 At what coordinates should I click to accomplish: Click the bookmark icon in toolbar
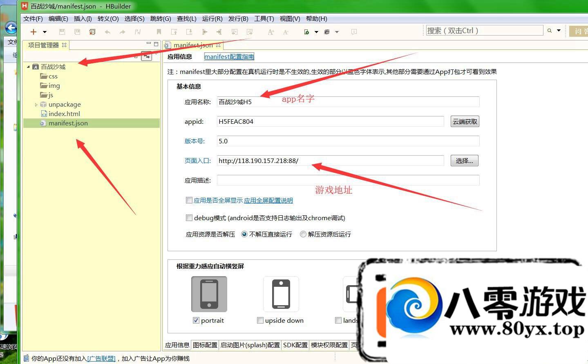(x=159, y=32)
